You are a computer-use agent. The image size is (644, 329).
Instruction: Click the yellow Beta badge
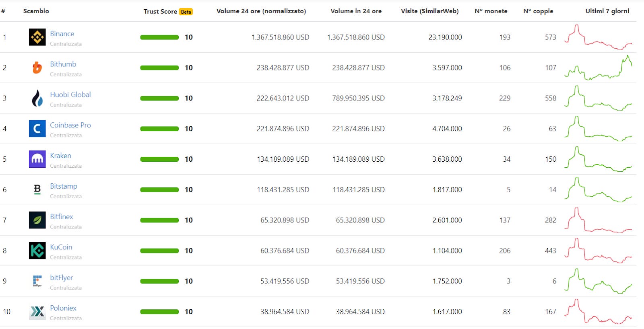pos(186,12)
